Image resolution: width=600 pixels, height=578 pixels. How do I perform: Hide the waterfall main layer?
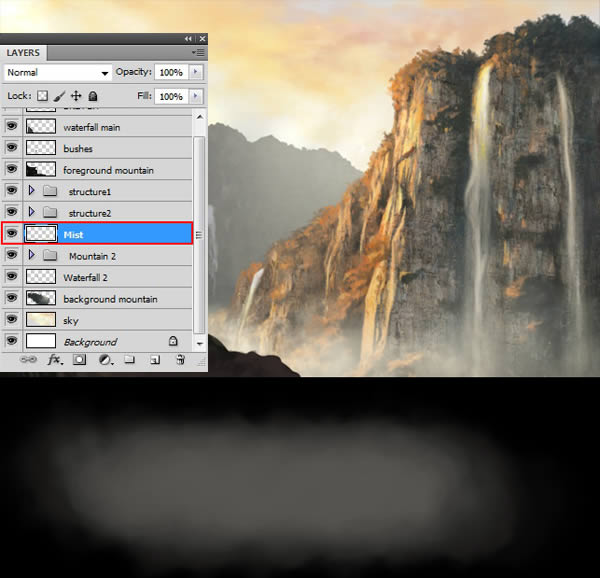12,126
